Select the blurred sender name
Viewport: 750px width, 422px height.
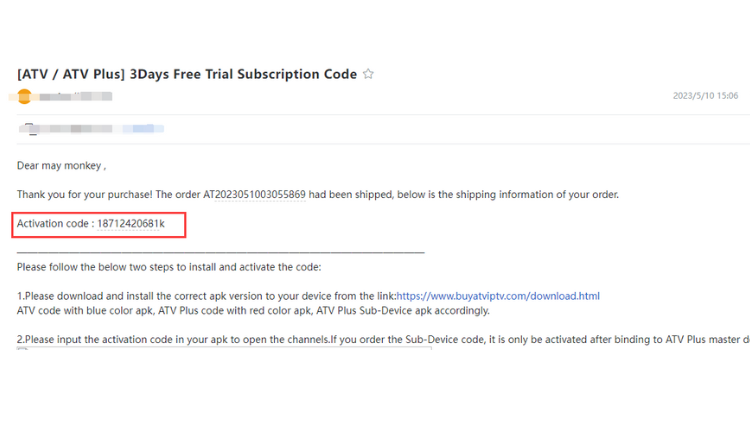pyautogui.click(x=76, y=97)
